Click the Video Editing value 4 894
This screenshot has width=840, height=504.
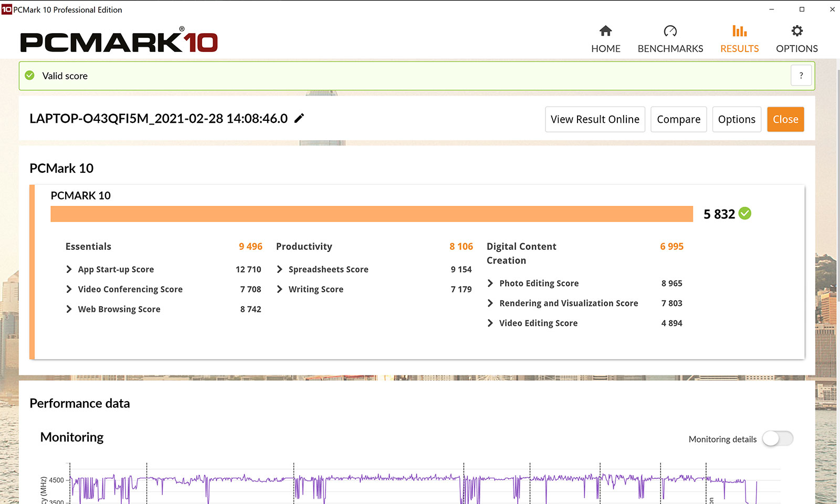coord(671,323)
